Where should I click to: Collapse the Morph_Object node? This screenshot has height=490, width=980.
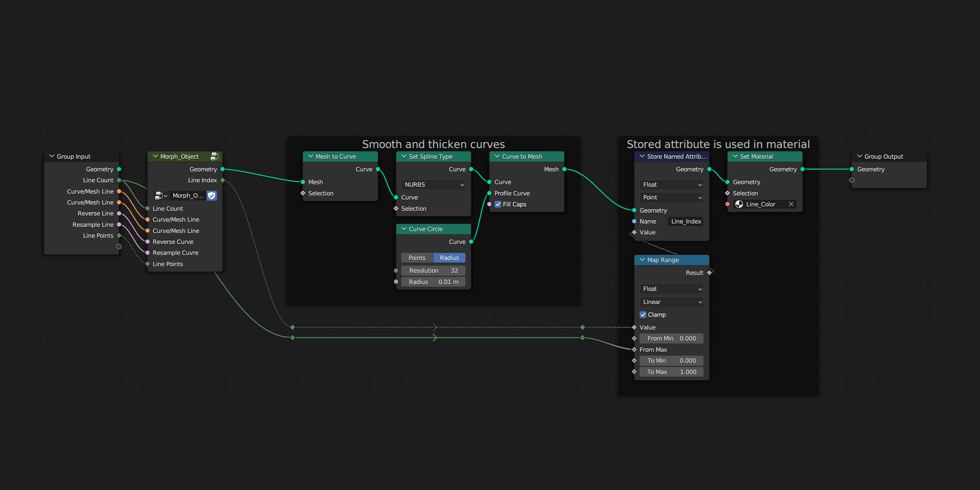click(156, 156)
